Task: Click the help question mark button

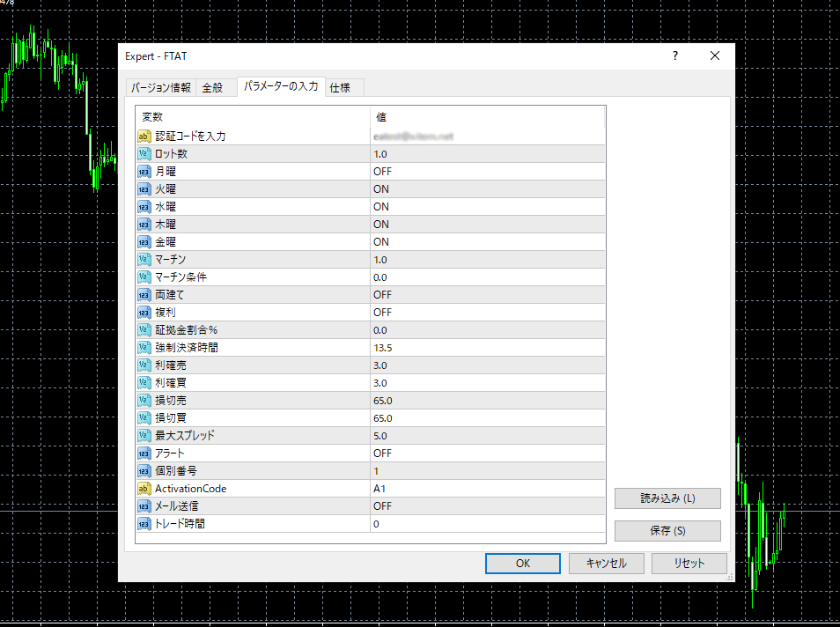Action: pos(675,55)
